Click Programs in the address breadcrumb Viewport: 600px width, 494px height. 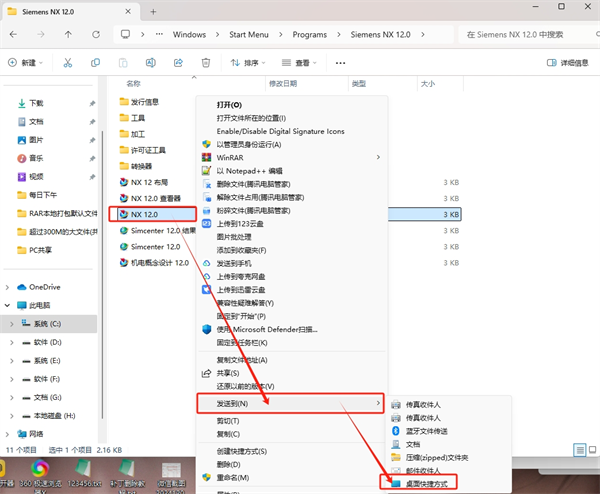(x=309, y=34)
